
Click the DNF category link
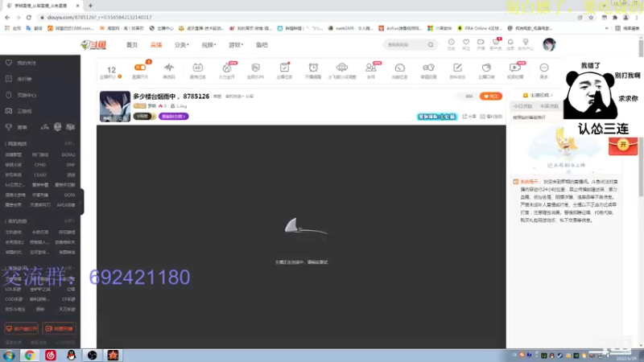(x=70, y=165)
